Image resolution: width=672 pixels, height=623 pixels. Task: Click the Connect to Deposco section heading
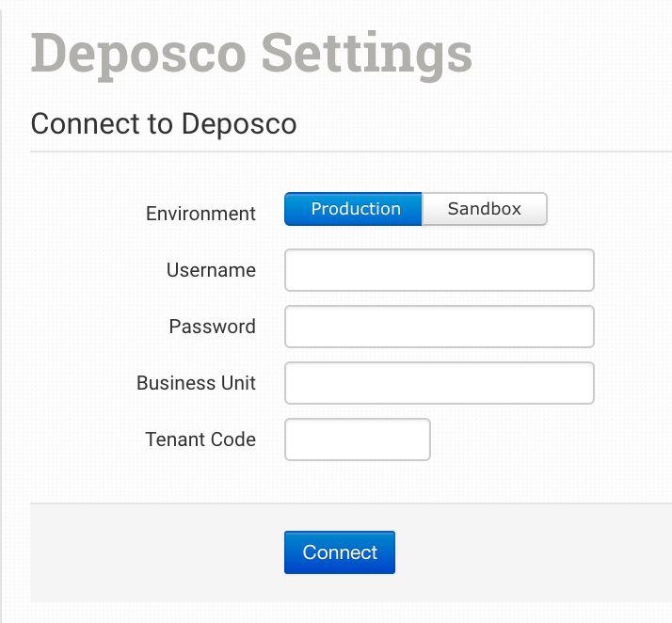[x=164, y=123]
